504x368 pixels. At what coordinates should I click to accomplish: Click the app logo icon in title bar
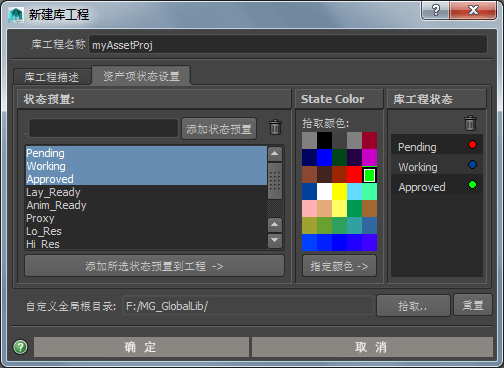[16, 15]
